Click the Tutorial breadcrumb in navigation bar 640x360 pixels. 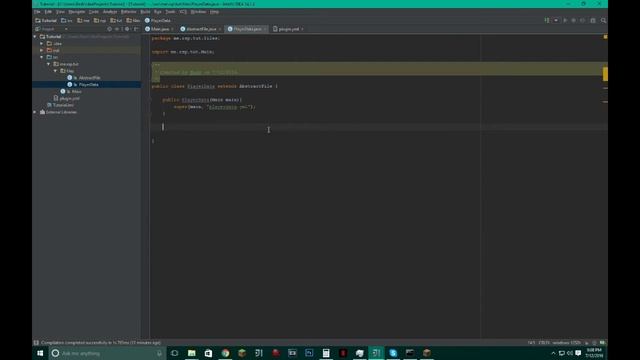[46, 20]
